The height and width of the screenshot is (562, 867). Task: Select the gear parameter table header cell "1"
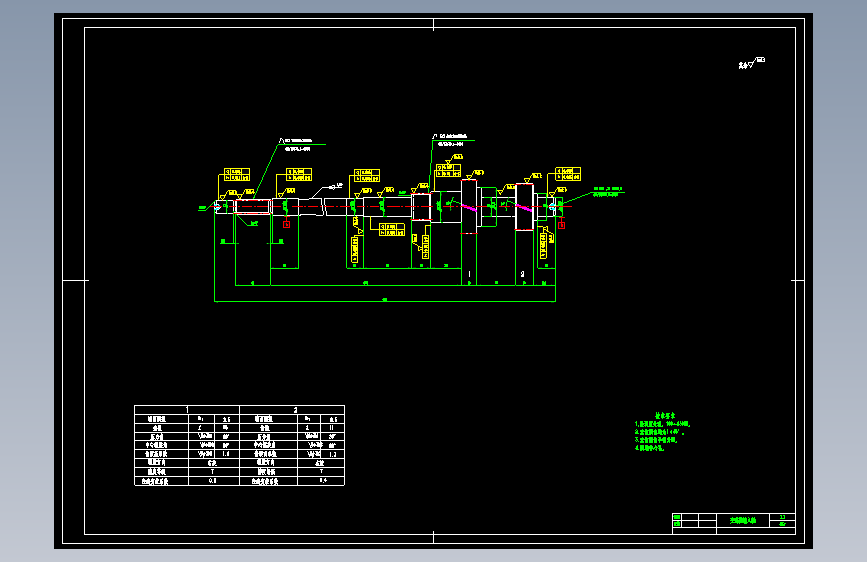(187, 409)
